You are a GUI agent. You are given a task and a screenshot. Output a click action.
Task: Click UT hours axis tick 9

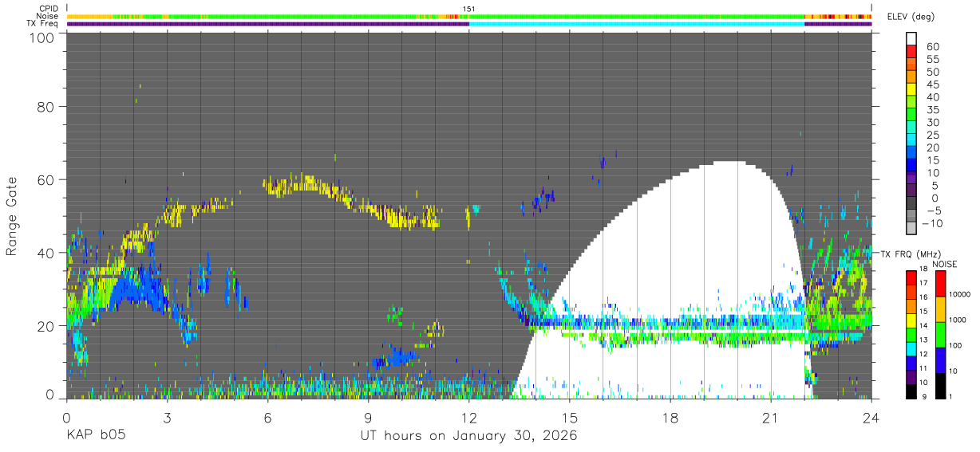[x=368, y=417]
